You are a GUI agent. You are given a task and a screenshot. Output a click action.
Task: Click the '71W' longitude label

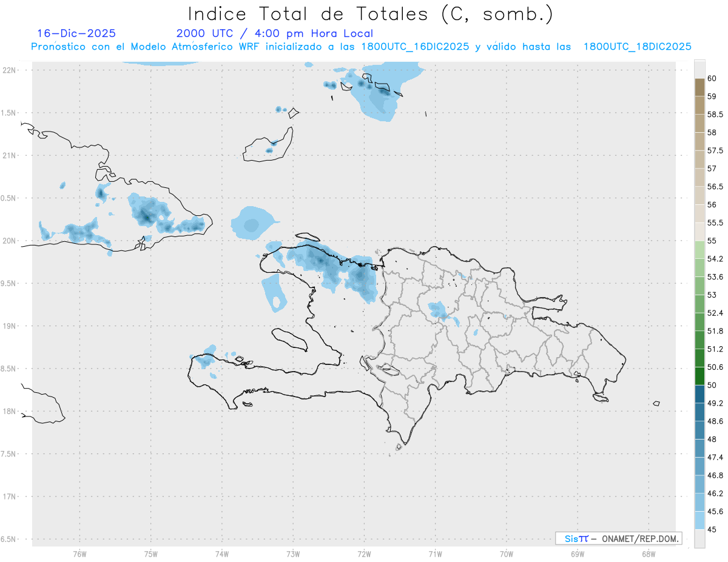pyautogui.click(x=435, y=554)
